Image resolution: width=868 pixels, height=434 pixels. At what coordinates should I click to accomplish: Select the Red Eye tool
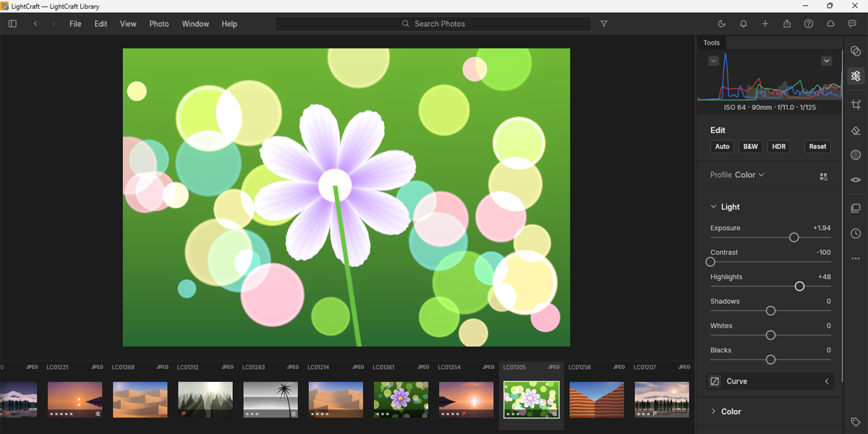pos(856,179)
